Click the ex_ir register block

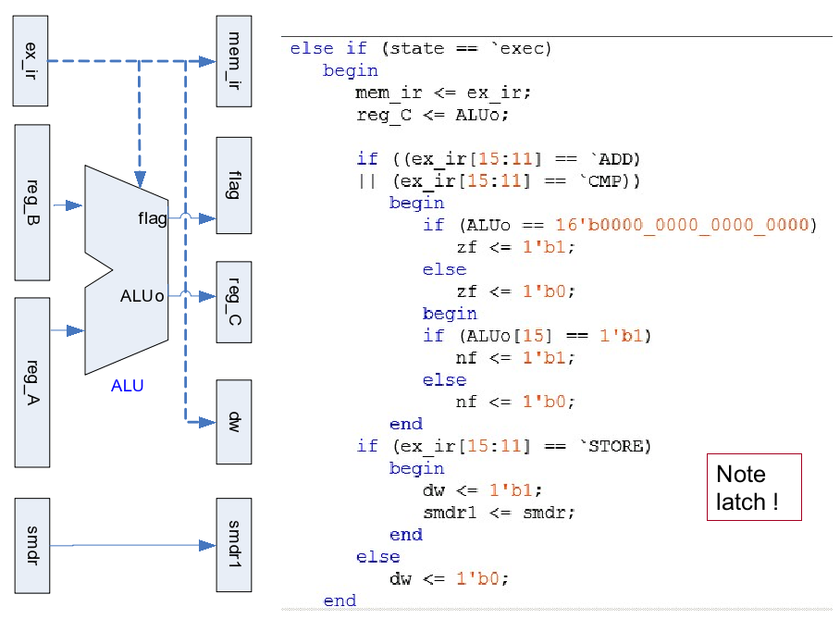point(31,60)
